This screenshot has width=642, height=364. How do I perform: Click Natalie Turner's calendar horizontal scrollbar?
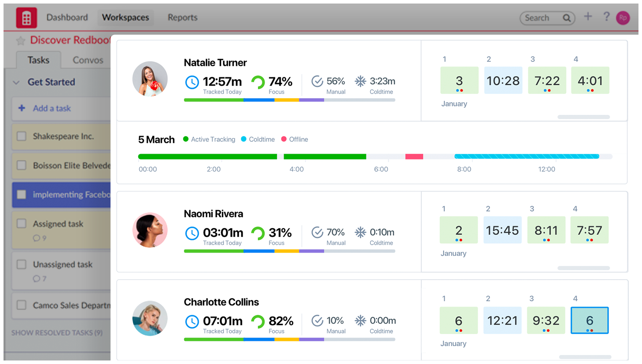(583, 117)
